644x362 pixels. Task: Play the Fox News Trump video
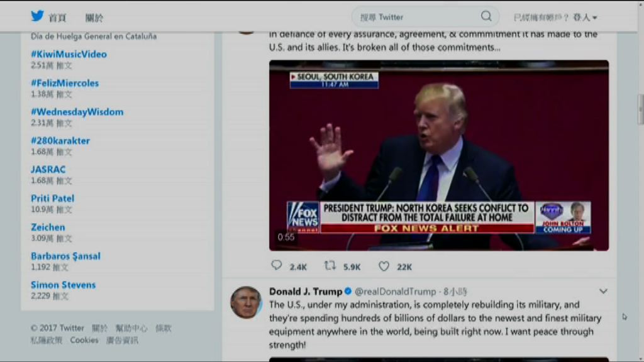click(438, 156)
